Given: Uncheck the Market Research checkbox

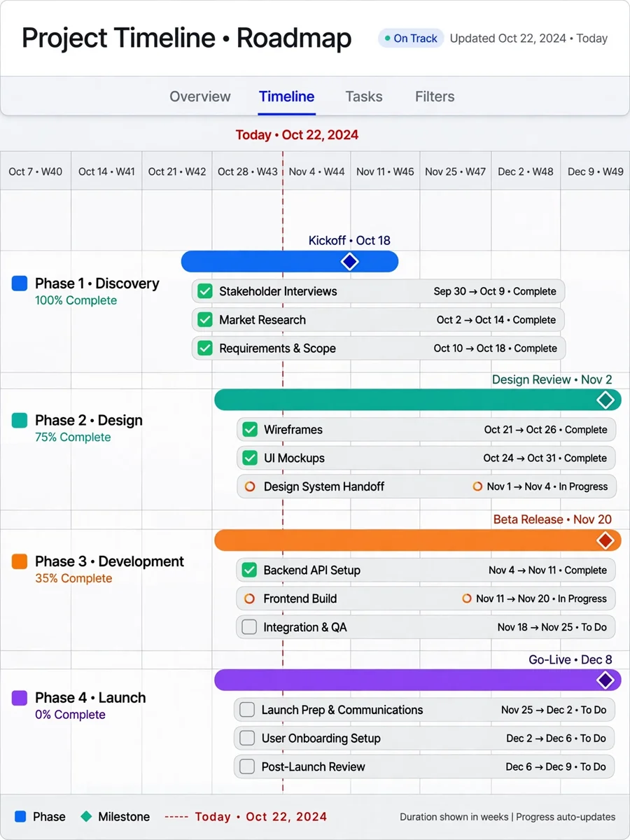Looking at the screenshot, I should coord(205,320).
